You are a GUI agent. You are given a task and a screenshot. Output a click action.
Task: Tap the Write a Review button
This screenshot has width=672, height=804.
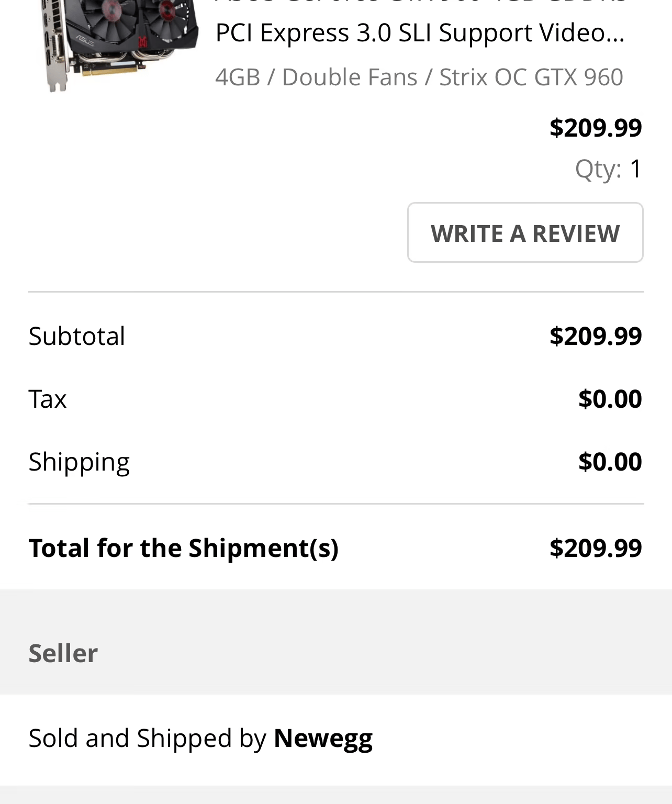[525, 232]
